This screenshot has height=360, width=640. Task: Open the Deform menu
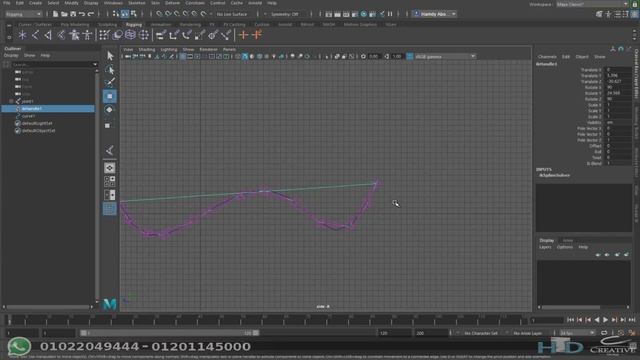pyautogui.click(x=172, y=3)
